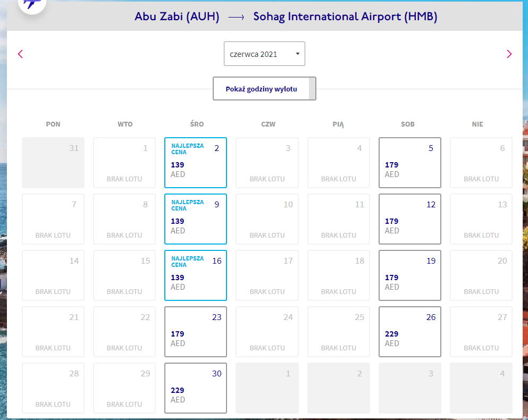This screenshot has height=420, width=528.
Task: Open the czerwca 2021 month dropdown
Action: [x=264, y=54]
